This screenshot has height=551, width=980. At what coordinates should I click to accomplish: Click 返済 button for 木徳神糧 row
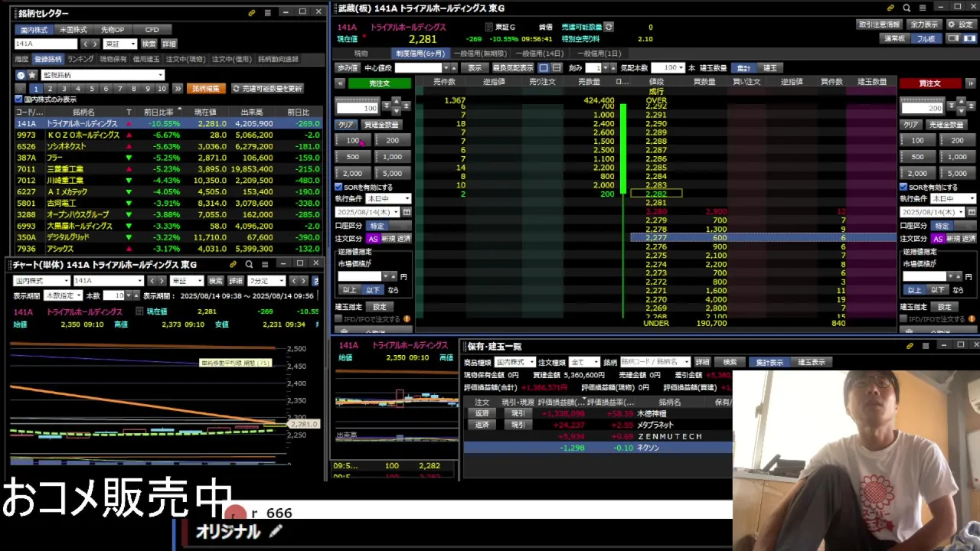click(x=482, y=413)
